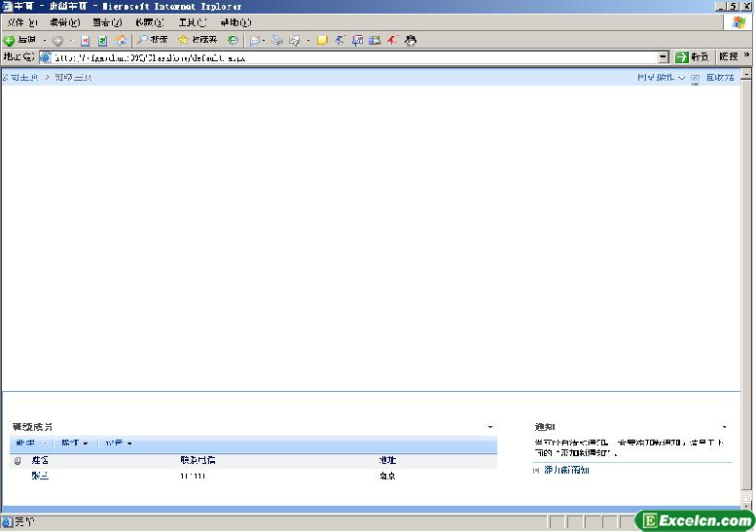This screenshot has height=532, width=756.
Task: Click the yellow note Discuss icon
Action: (x=322, y=41)
